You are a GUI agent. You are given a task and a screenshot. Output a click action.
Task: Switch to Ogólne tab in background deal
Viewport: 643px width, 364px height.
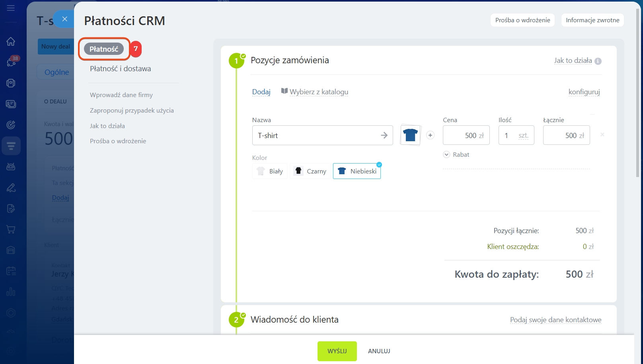(x=57, y=72)
